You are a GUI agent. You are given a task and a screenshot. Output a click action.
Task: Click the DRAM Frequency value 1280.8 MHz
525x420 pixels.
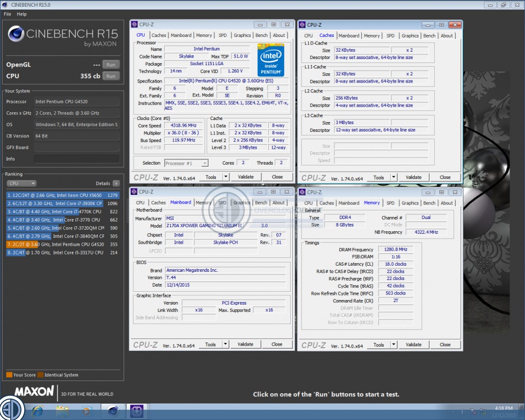[x=396, y=249]
